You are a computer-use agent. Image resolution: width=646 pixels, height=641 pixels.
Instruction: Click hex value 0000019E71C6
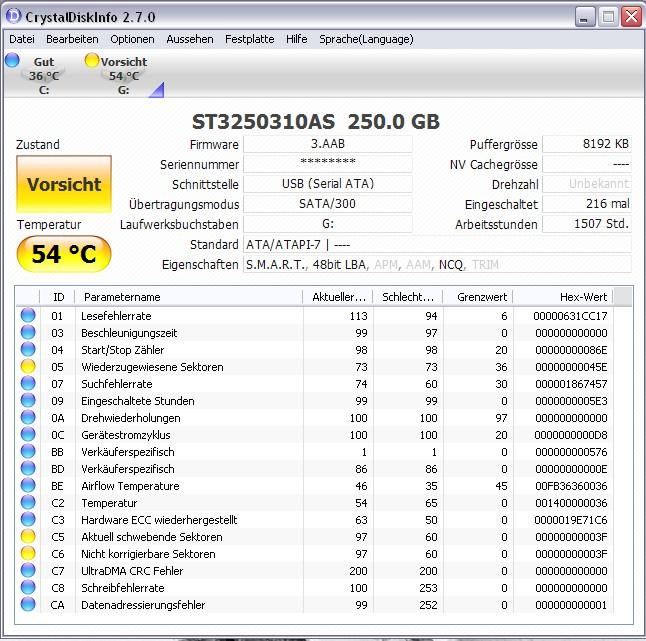coord(571,520)
